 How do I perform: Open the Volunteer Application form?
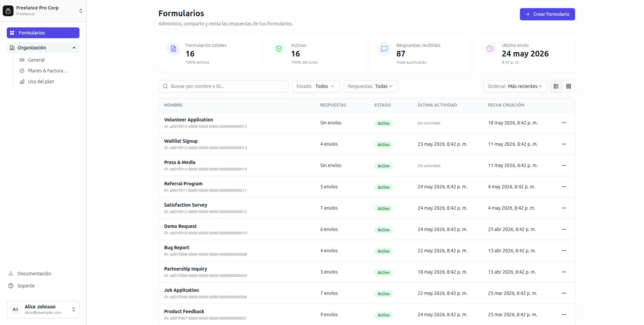pyautogui.click(x=188, y=120)
